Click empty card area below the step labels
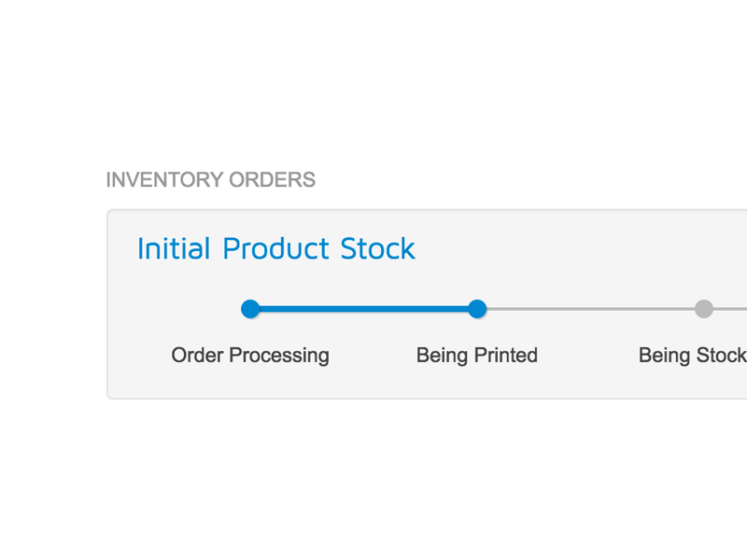Viewport: 747px width, 560px height. pos(420,383)
